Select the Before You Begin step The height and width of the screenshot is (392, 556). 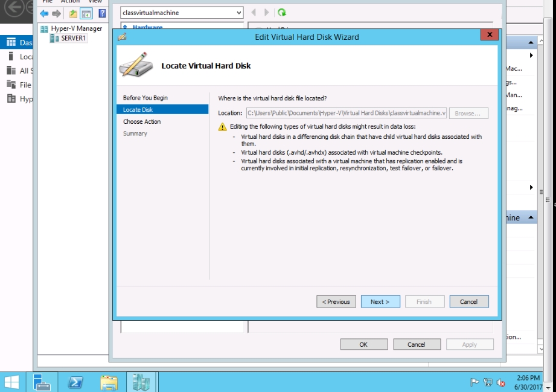pyautogui.click(x=145, y=98)
